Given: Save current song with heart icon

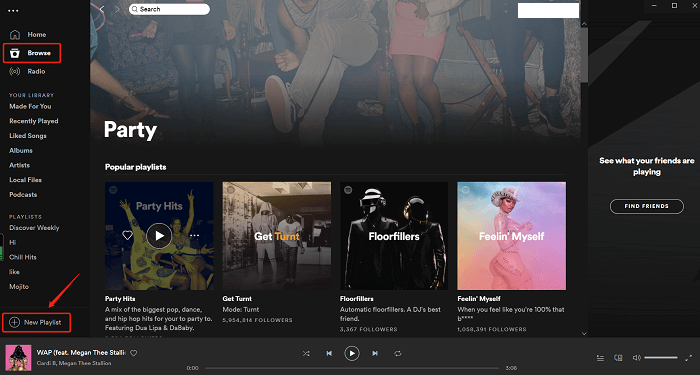Looking at the screenshot, I should (133, 353).
